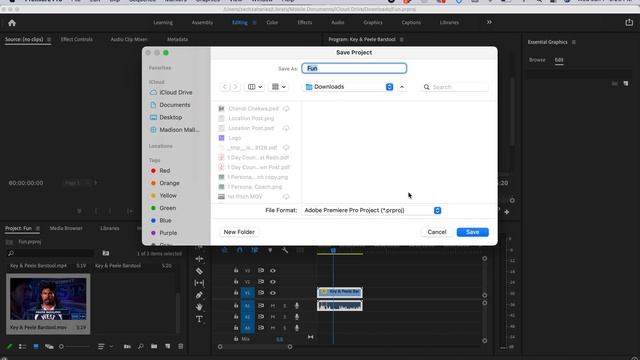Click the New Folder button
Image resolution: width=640 pixels, height=360 pixels.
click(x=239, y=232)
